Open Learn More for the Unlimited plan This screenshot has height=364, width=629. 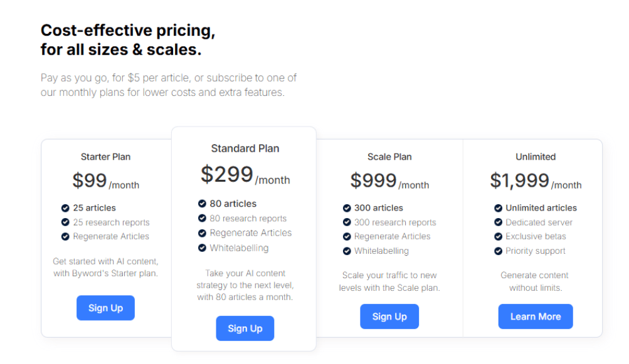535,316
